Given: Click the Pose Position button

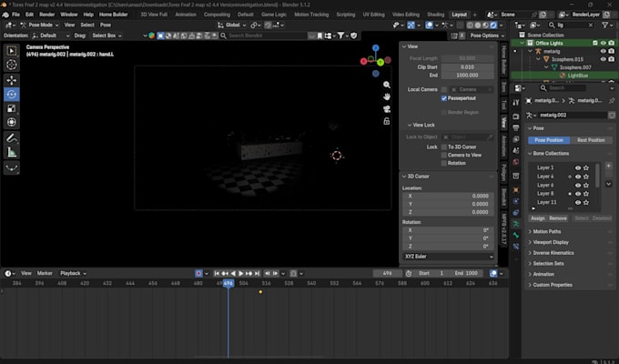Looking at the screenshot, I should (x=549, y=140).
